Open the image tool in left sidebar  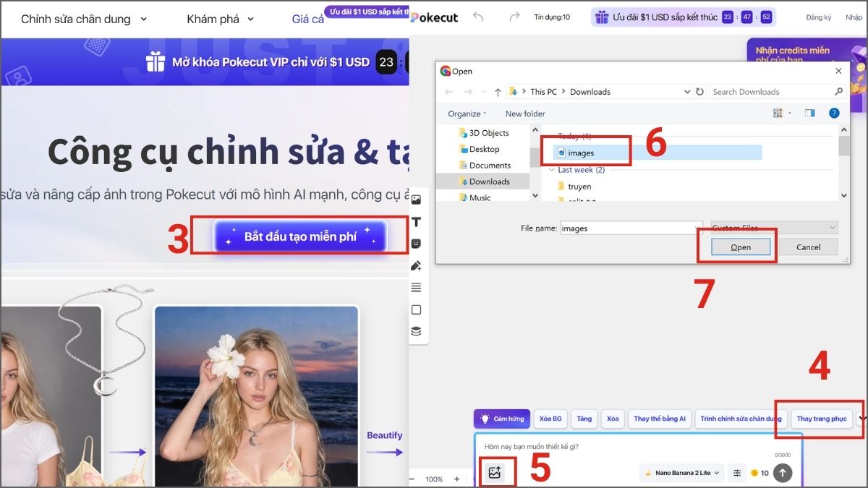pos(416,200)
